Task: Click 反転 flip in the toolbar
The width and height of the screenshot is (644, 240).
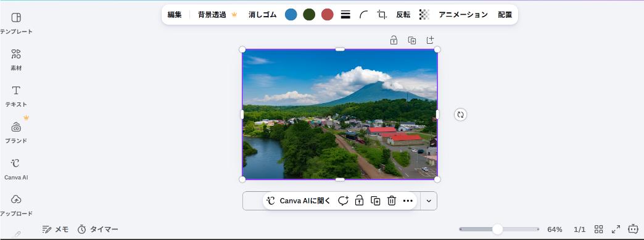Action: click(x=403, y=15)
